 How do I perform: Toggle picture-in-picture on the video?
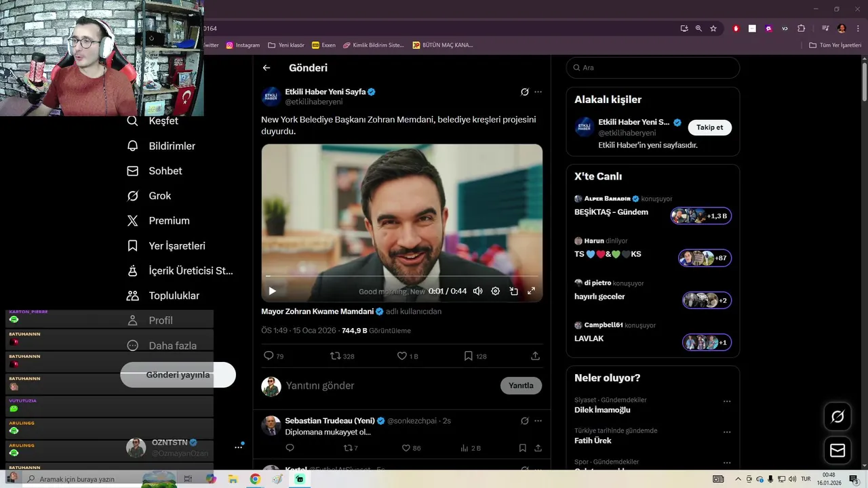[x=513, y=291]
